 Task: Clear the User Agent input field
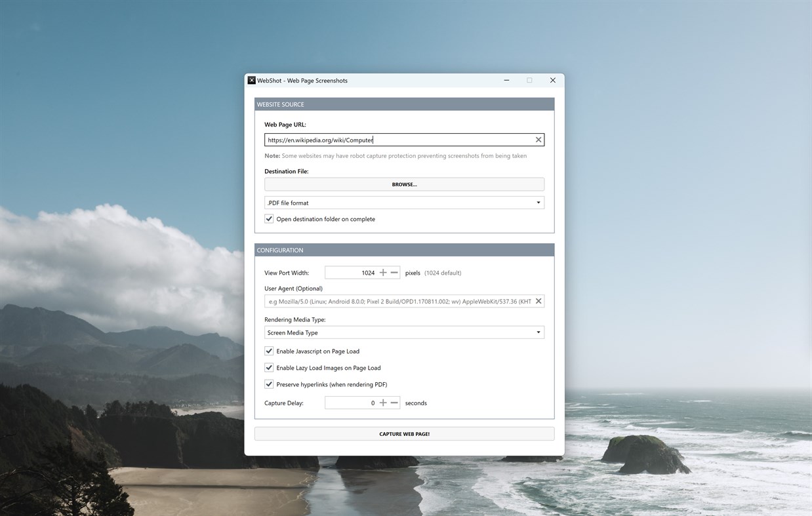[538, 300]
